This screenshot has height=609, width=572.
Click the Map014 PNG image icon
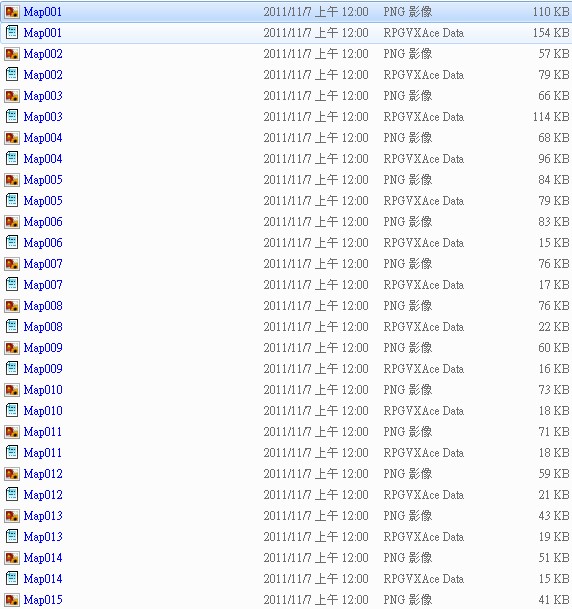pyautogui.click(x=12, y=557)
